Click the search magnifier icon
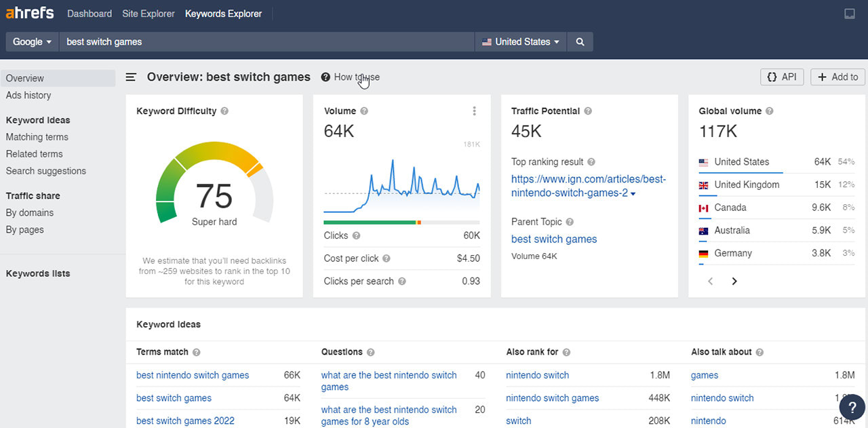Viewport: 868px width, 428px height. pos(580,41)
